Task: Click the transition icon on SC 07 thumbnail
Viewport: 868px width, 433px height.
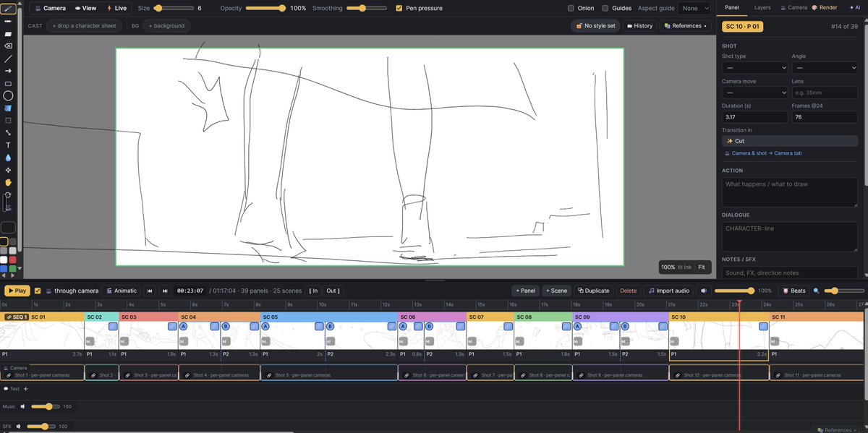Action: (x=472, y=341)
